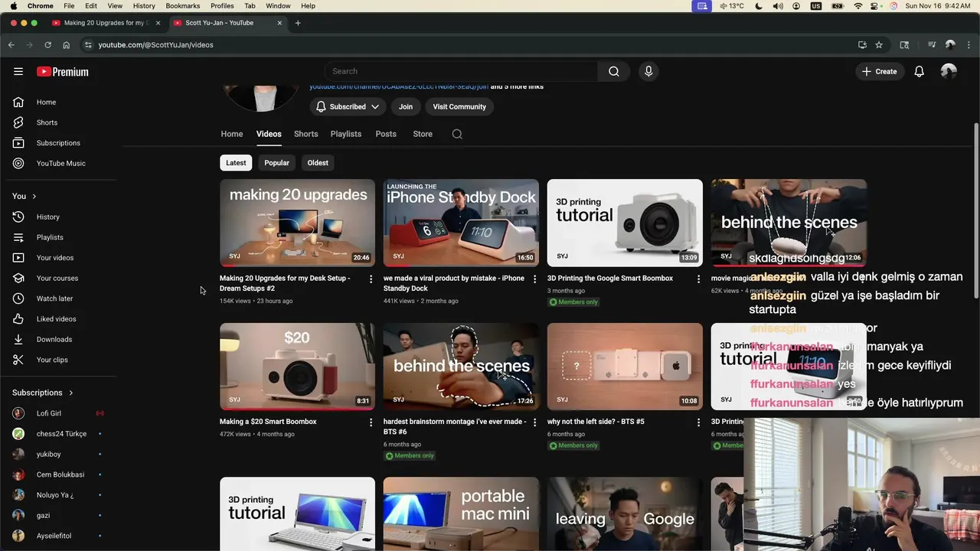Click the channel search magnifier icon
The image size is (980, 551).
click(x=457, y=134)
